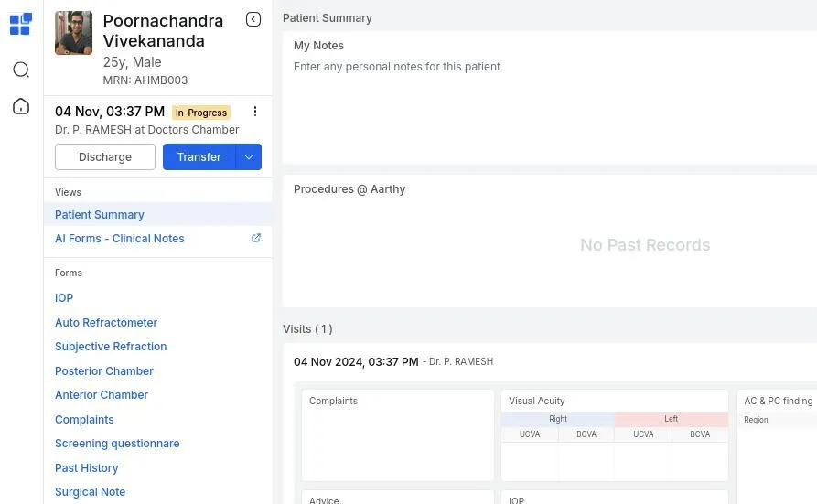This screenshot has width=817, height=504.
Task: Open the IOP form
Action: coord(64,298)
